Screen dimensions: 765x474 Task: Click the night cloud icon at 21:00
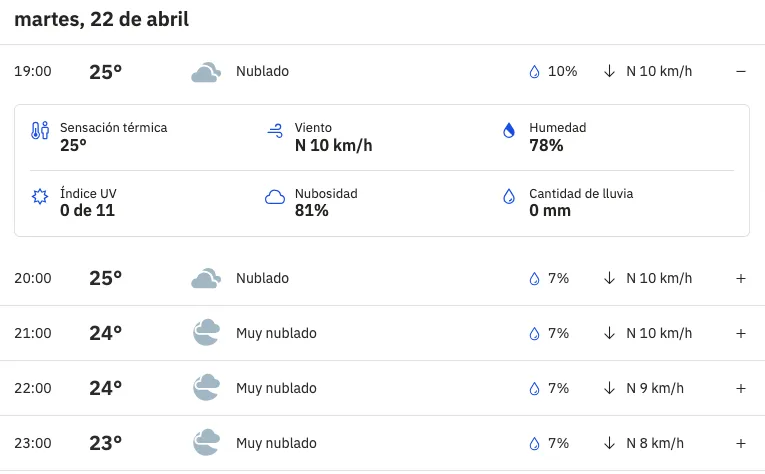point(206,333)
